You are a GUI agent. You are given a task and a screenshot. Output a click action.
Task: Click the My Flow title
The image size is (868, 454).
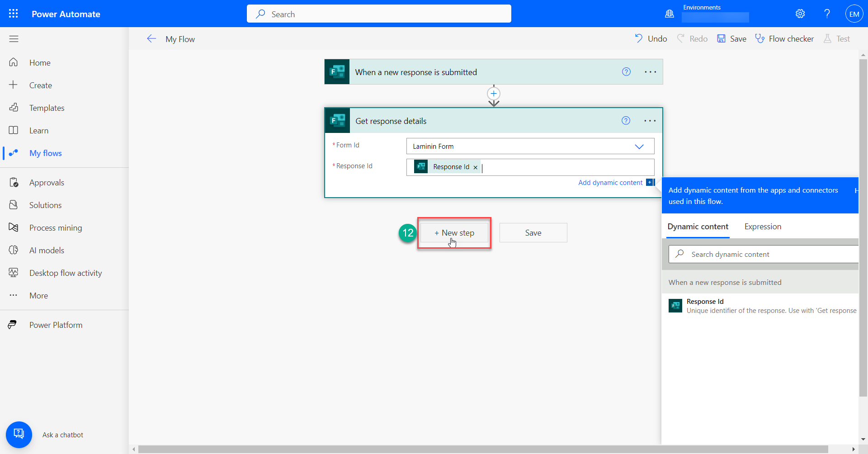click(180, 39)
